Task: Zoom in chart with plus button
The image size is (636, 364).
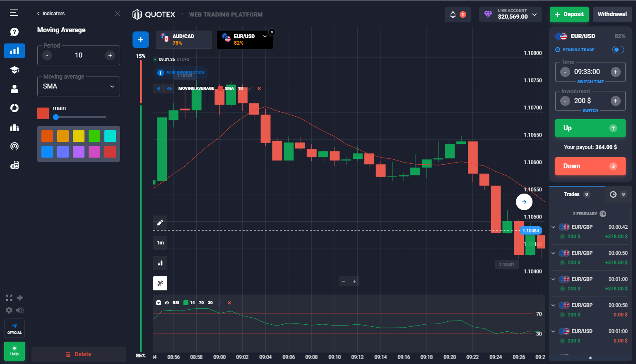Action: click(354, 281)
